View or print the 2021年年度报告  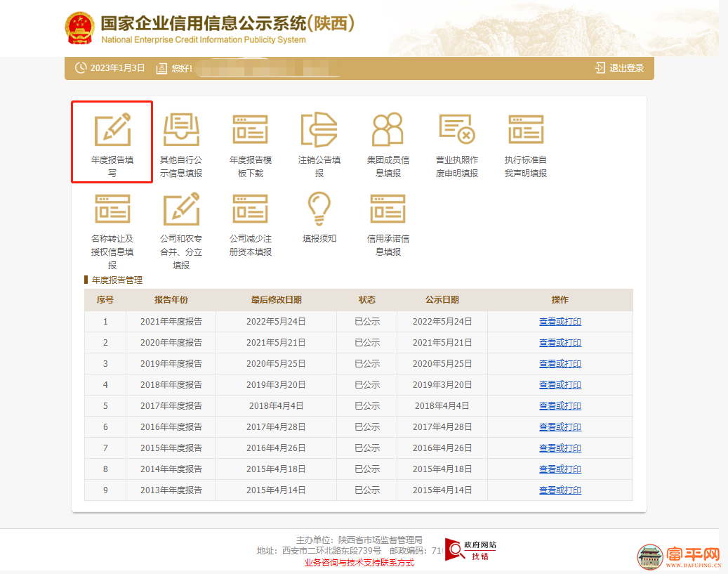click(560, 322)
